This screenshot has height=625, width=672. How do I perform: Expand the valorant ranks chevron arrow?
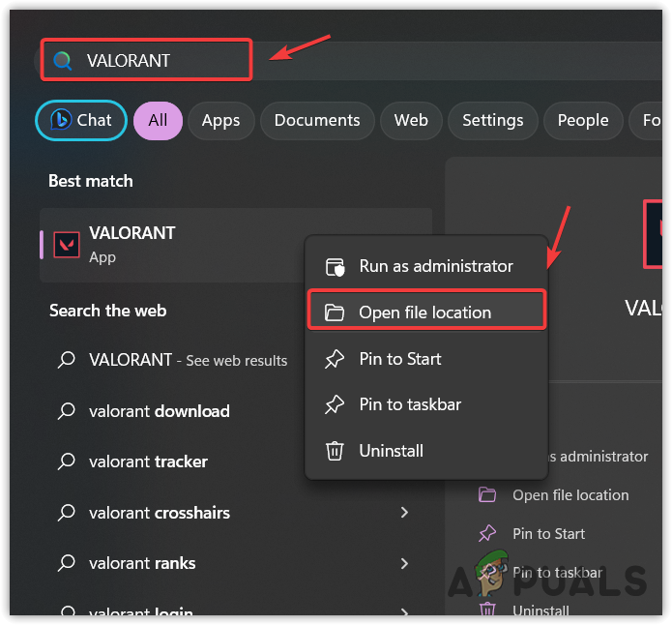coord(404,563)
